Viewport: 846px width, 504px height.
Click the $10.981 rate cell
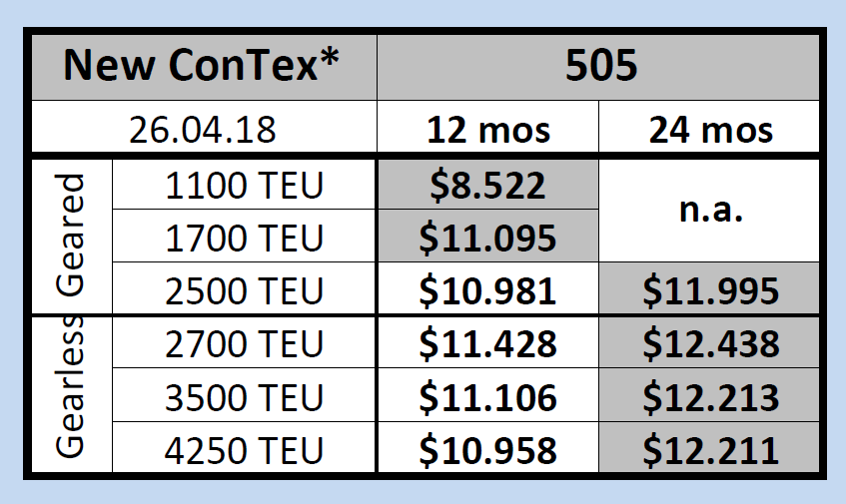point(487,290)
